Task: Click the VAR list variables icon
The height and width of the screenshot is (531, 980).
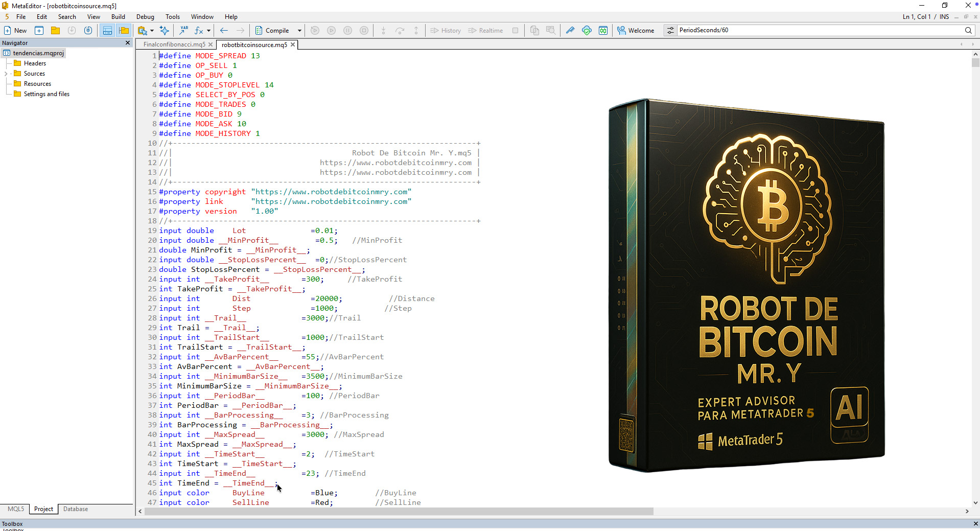Action: [x=183, y=31]
